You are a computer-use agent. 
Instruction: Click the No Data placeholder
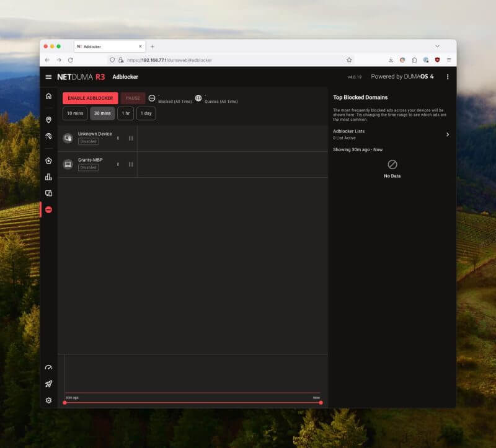coord(392,169)
